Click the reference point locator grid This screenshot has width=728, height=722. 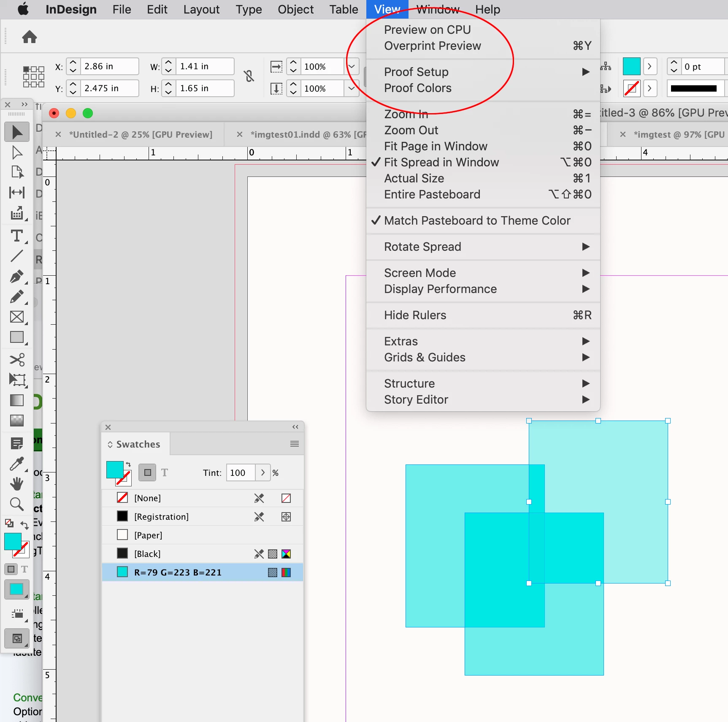(x=34, y=77)
